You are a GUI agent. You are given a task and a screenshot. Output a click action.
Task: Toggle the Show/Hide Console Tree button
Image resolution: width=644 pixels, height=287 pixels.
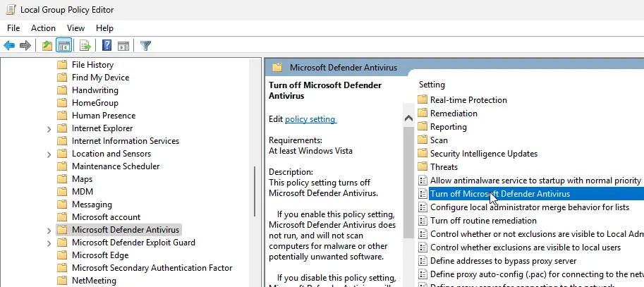[x=63, y=46]
